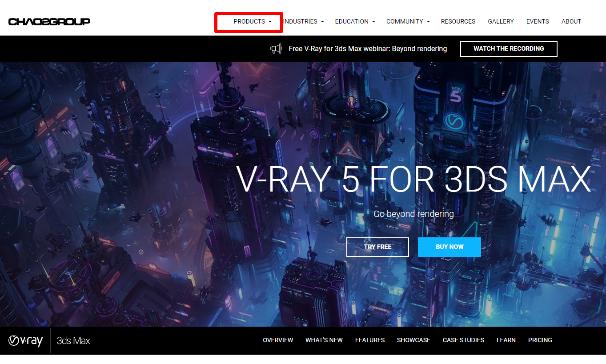
Task: Click the blue Buy Now button
Action: coord(449,247)
